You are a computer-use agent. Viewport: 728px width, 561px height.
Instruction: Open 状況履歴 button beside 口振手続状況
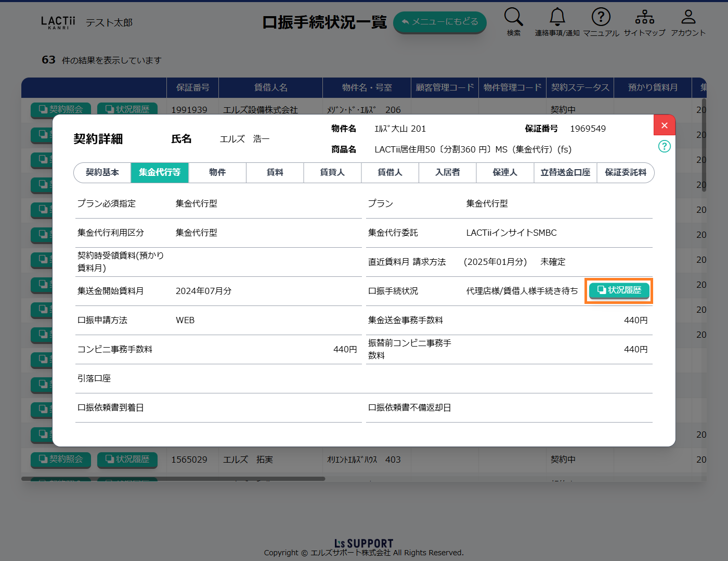(619, 290)
